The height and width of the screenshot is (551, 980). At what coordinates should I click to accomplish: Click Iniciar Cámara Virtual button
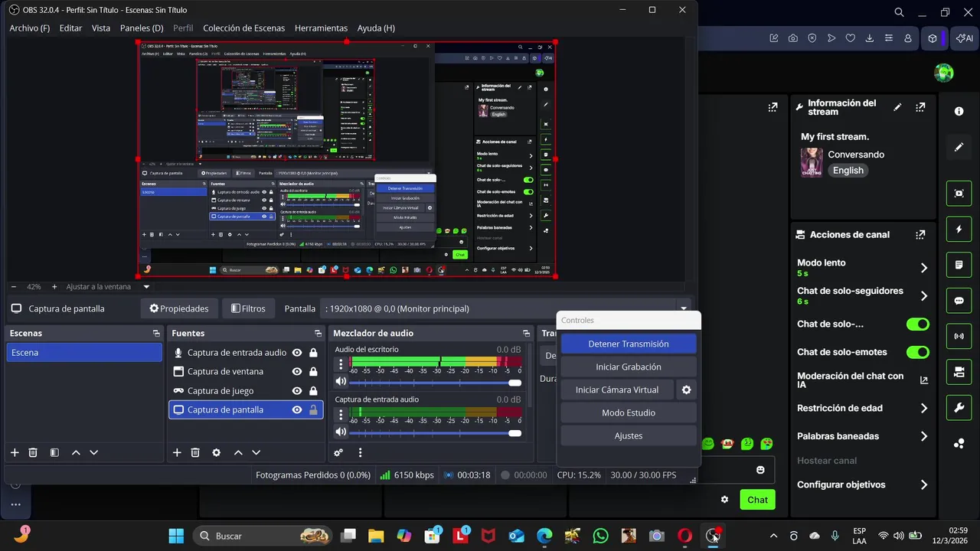tap(617, 390)
